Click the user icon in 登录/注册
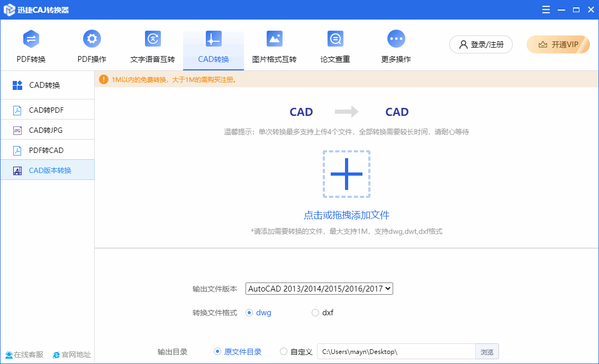 point(463,44)
